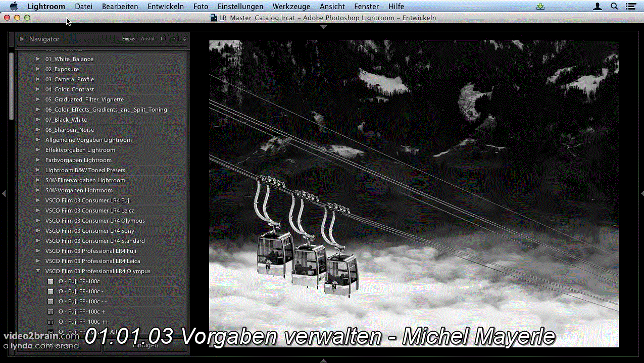Open the Werkzeuge menu
Viewport: 644px width, 363px height.
pyautogui.click(x=291, y=6)
